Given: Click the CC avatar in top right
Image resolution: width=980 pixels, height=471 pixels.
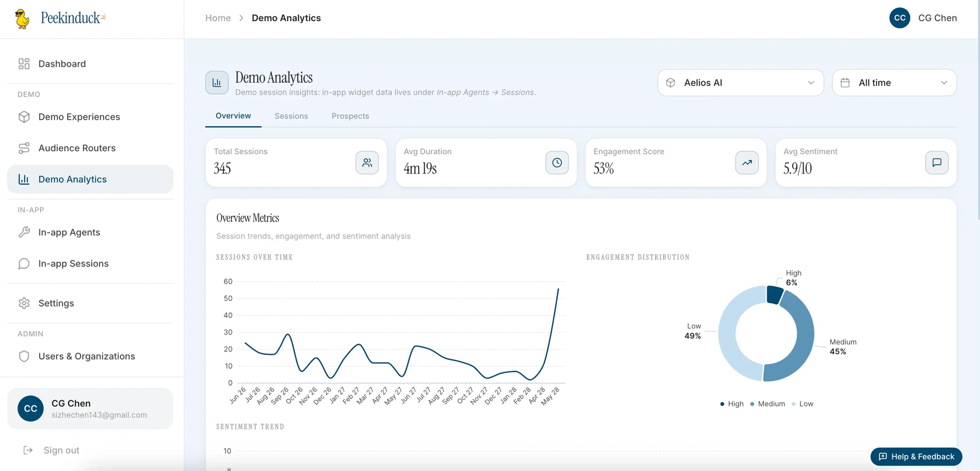Looking at the screenshot, I should tap(900, 18).
